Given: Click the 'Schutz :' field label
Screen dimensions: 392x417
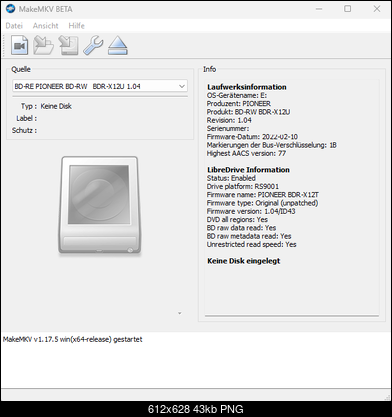Looking at the screenshot, I should click(x=24, y=130).
